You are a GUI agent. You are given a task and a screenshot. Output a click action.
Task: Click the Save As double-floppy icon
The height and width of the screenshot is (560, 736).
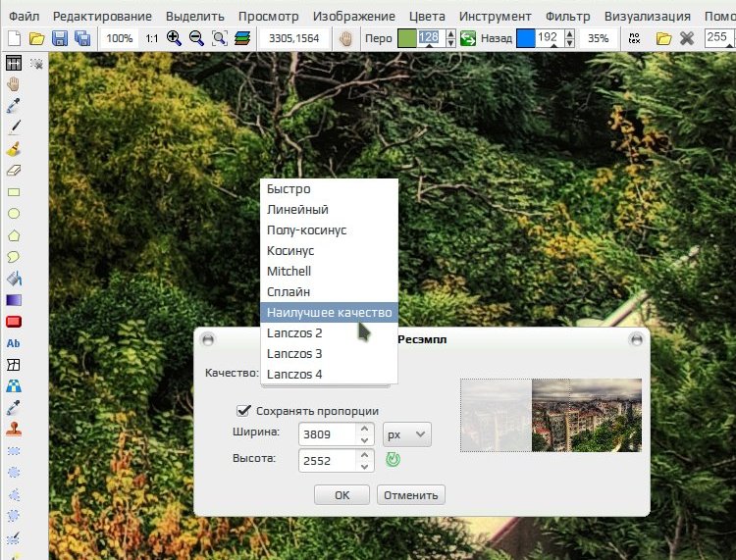pos(82,38)
